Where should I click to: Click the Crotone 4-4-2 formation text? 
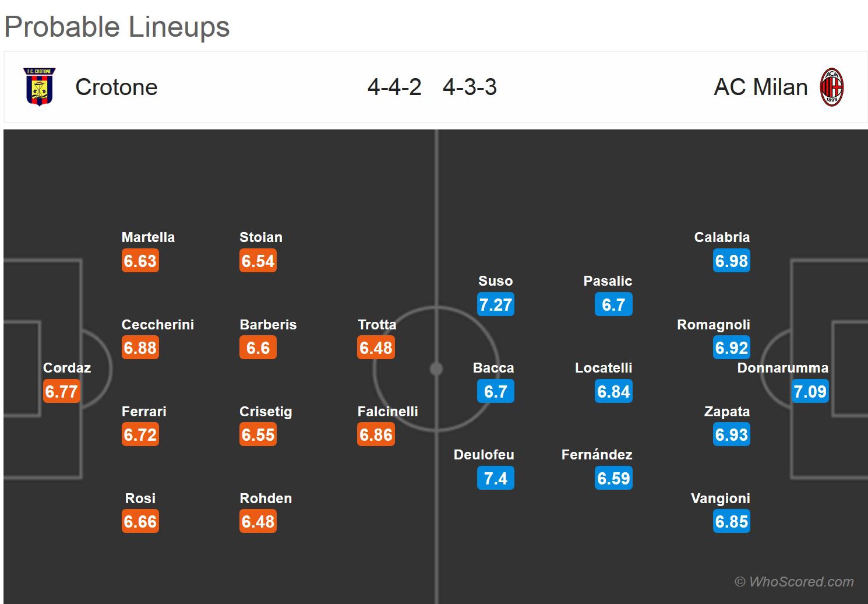coord(394,87)
